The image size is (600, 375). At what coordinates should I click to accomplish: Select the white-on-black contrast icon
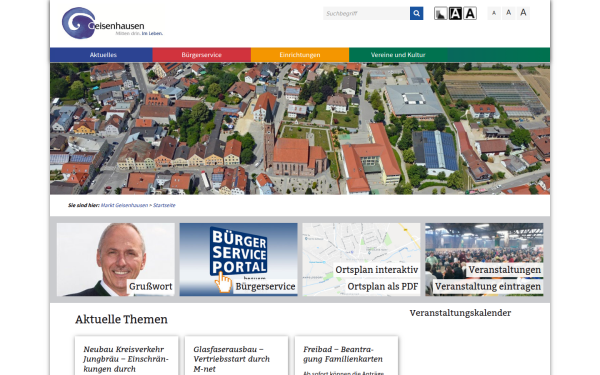pos(455,13)
